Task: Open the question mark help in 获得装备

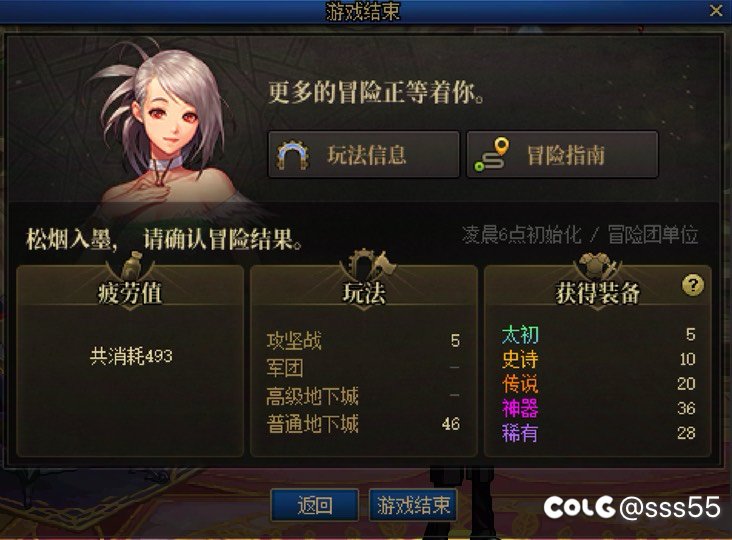Action: [693, 285]
